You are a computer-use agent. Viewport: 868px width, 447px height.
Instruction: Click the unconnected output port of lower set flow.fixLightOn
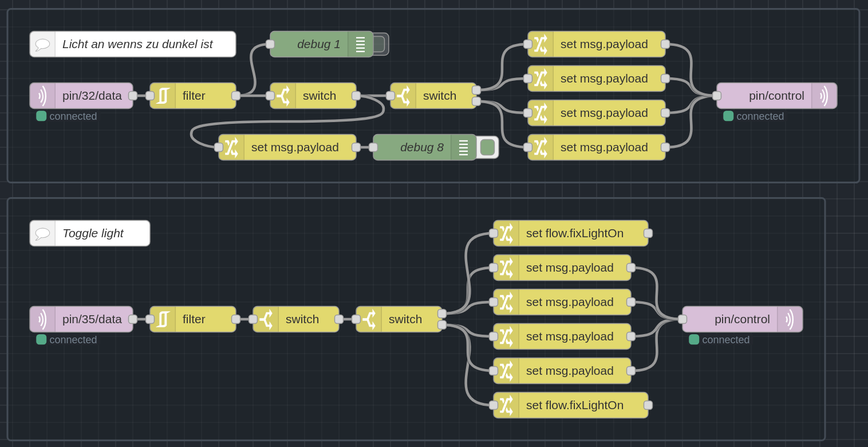pos(648,405)
